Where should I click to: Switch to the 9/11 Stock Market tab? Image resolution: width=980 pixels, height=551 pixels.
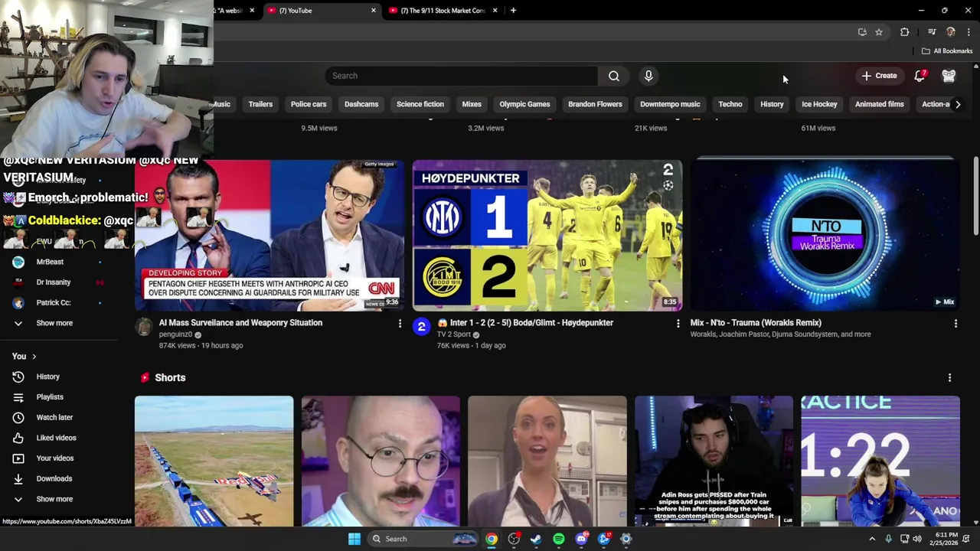coord(441,11)
